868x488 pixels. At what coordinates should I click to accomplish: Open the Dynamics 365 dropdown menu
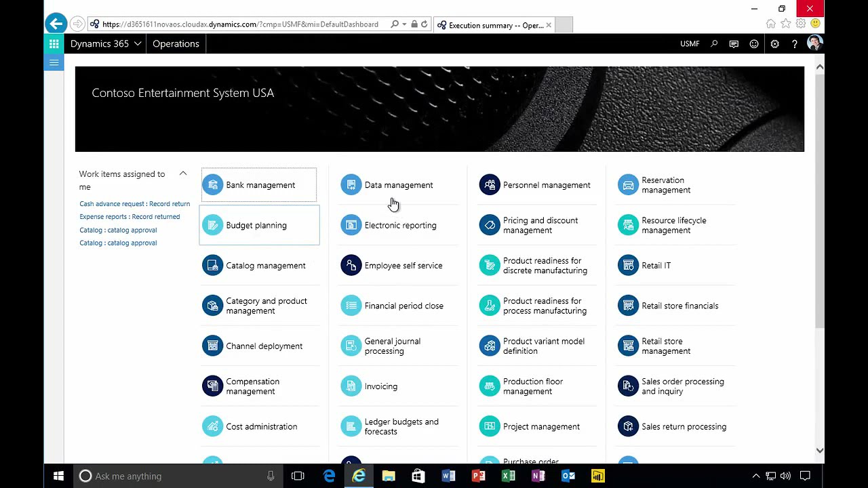click(x=106, y=43)
